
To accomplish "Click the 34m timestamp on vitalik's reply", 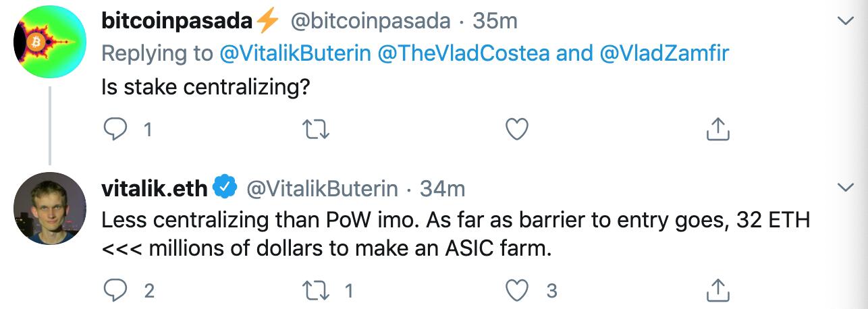I will point(442,189).
